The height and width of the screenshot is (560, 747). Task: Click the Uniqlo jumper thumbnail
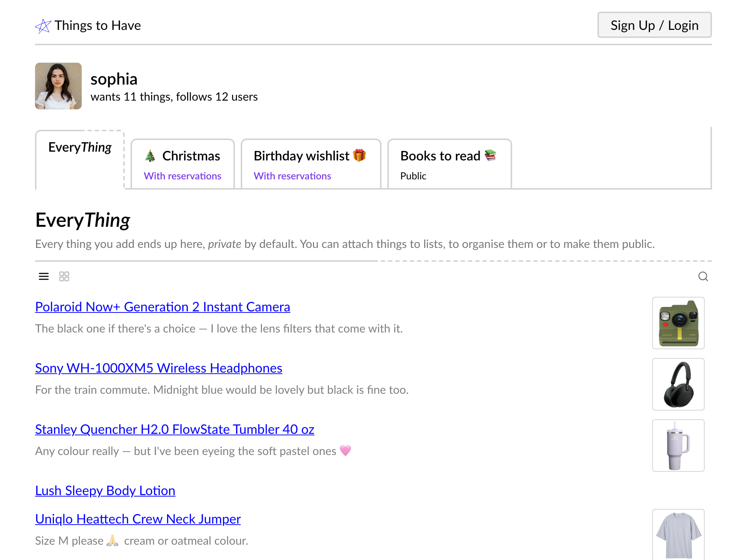point(678,534)
